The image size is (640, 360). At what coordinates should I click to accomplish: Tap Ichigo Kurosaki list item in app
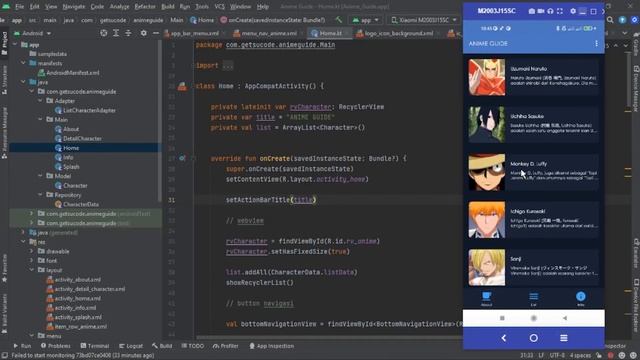[533, 220]
